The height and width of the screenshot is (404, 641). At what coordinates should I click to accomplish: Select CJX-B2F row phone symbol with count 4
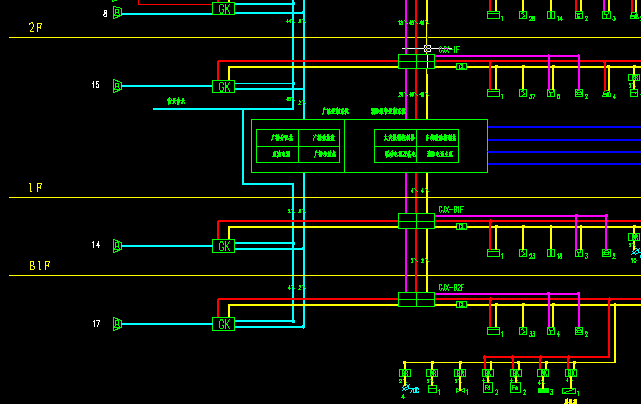(x=551, y=332)
